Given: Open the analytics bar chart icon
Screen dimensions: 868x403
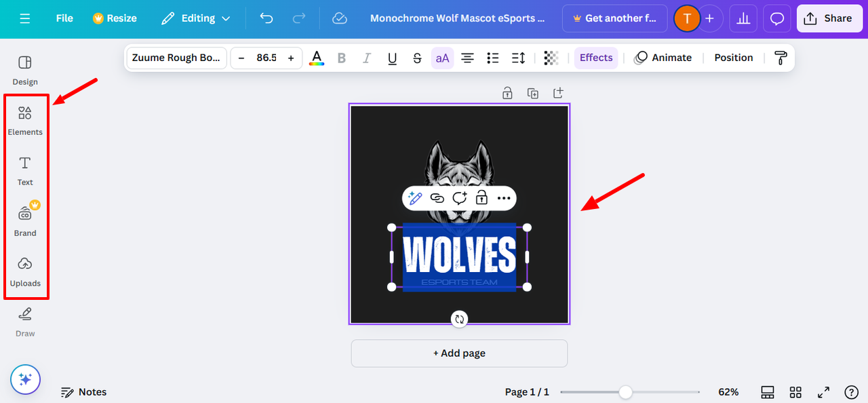Looking at the screenshot, I should pos(743,18).
